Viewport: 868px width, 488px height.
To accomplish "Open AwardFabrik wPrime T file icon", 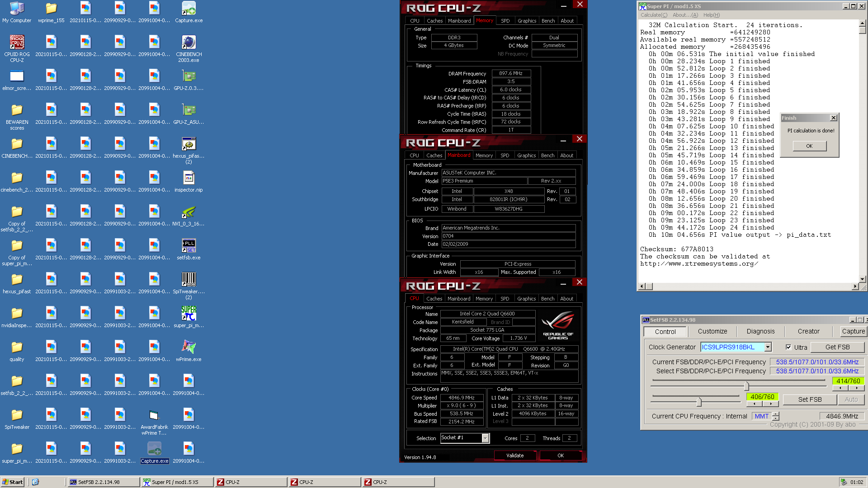I will [154, 422].
